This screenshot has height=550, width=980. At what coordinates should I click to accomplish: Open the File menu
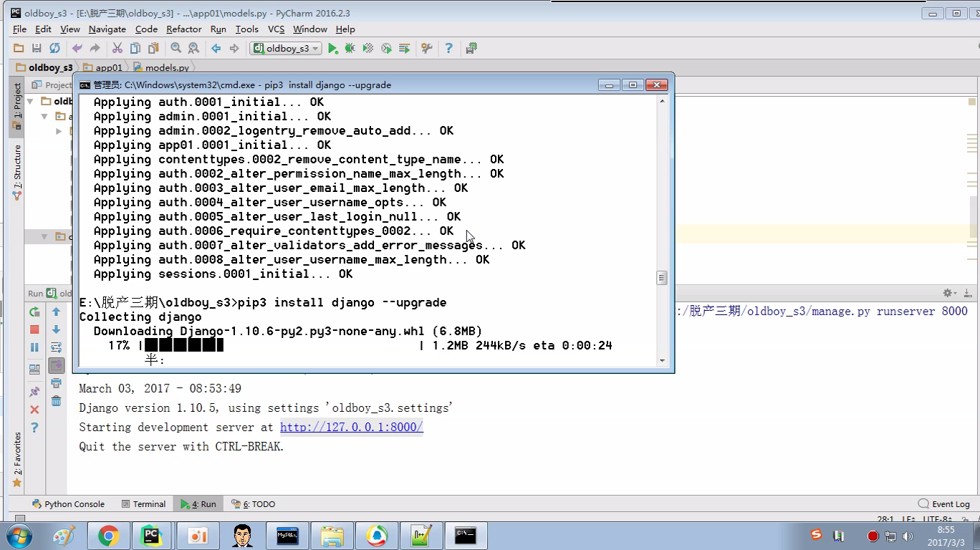19,29
